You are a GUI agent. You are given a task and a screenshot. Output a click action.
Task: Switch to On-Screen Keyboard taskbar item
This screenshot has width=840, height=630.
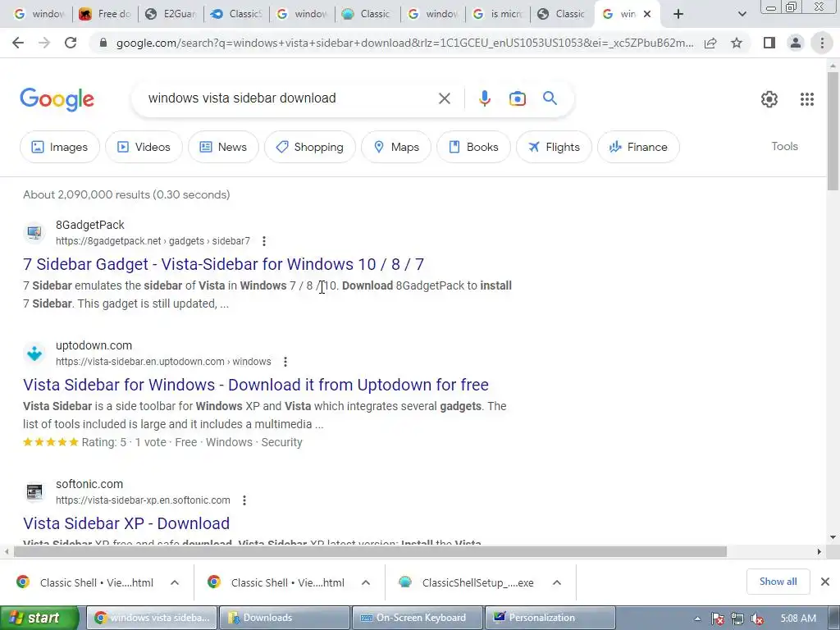pos(418,618)
